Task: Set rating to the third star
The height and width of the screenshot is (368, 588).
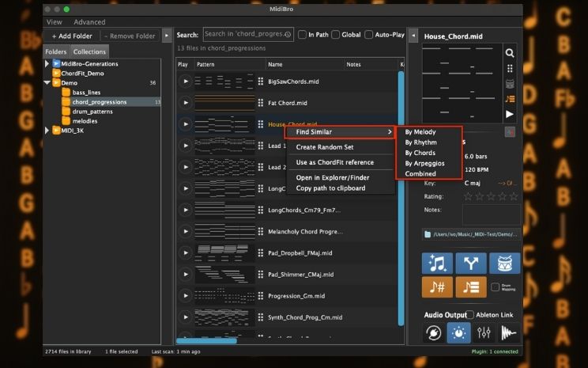Action: click(491, 196)
